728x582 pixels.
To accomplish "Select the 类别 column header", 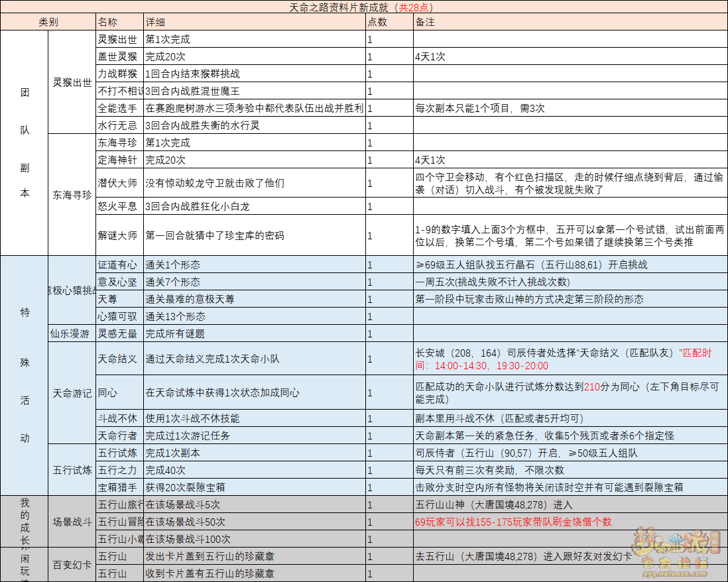I will [x=48, y=22].
